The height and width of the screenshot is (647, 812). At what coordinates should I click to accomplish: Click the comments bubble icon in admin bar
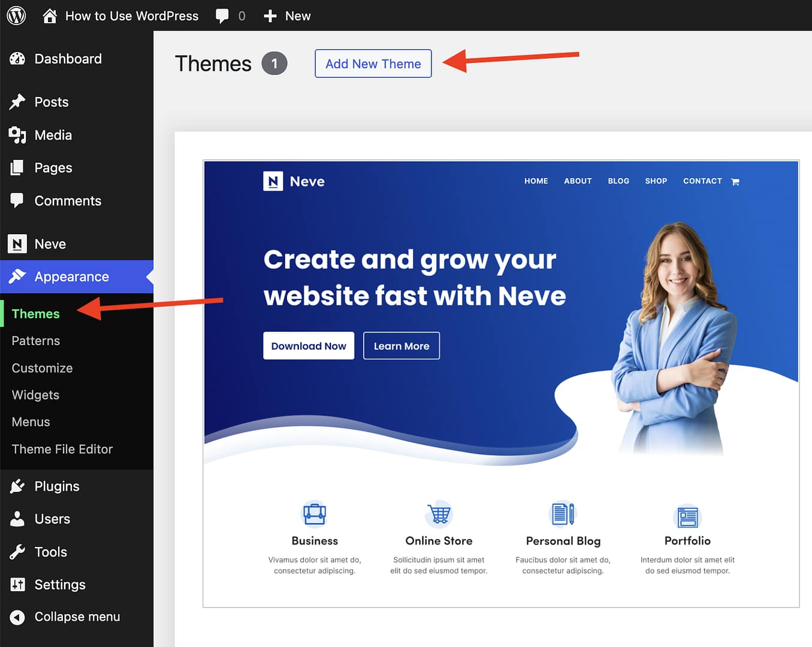[x=222, y=16]
